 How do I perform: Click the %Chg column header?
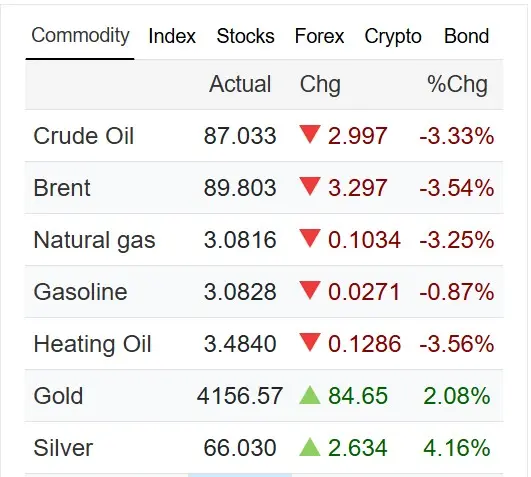(x=458, y=84)
